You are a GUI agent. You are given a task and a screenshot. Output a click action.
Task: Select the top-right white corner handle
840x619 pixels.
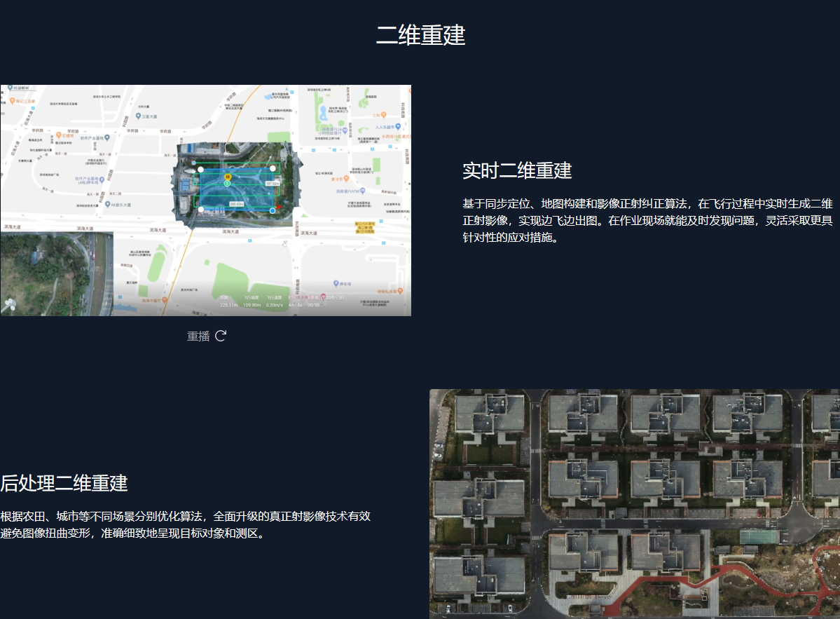(x=273, y=168)
